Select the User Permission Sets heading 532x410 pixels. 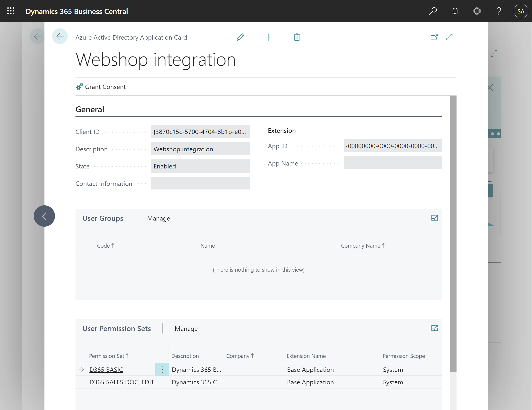[x=117, y=329]
